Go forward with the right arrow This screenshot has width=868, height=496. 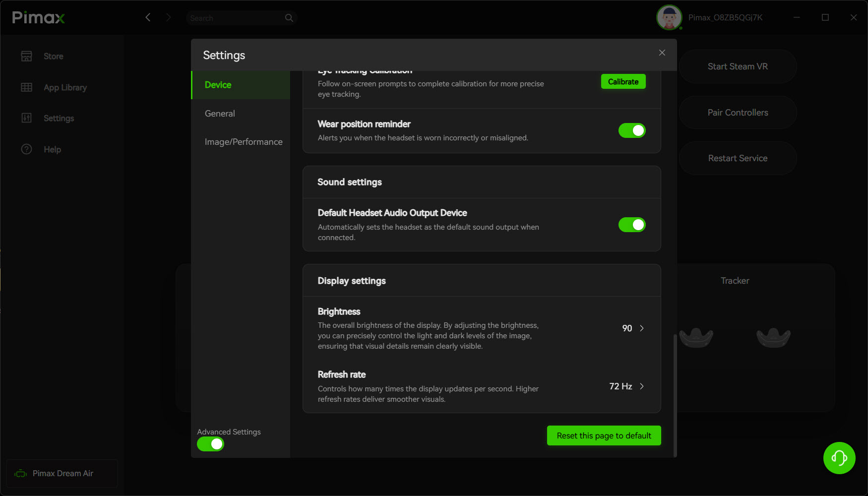coord(169,17)
